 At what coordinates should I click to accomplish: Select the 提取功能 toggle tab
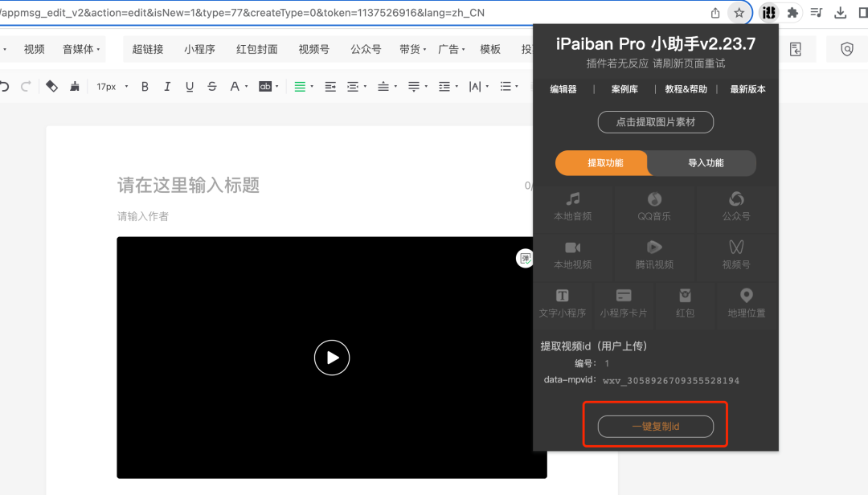[605, 163]
